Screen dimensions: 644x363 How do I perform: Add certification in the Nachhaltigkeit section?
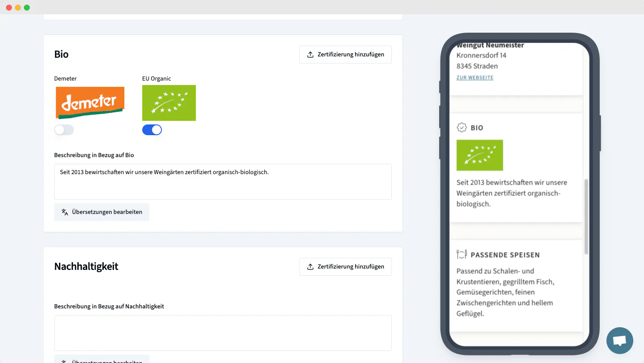345,267
